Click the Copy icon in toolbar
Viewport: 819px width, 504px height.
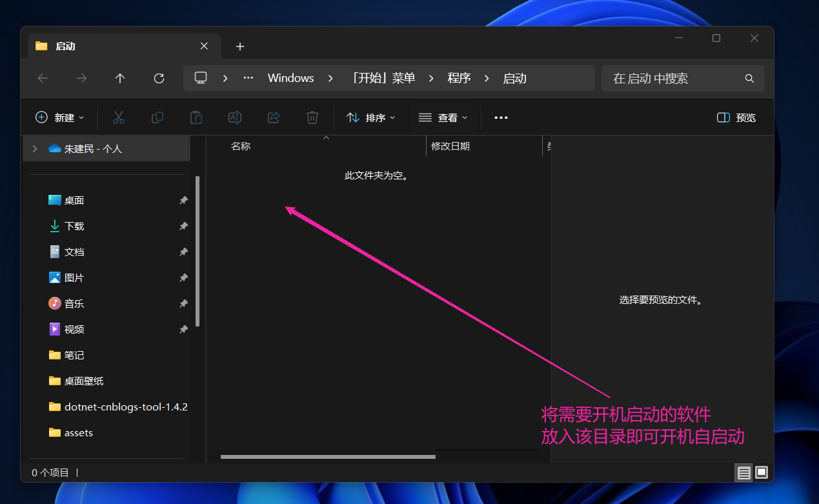pos(157,117)
